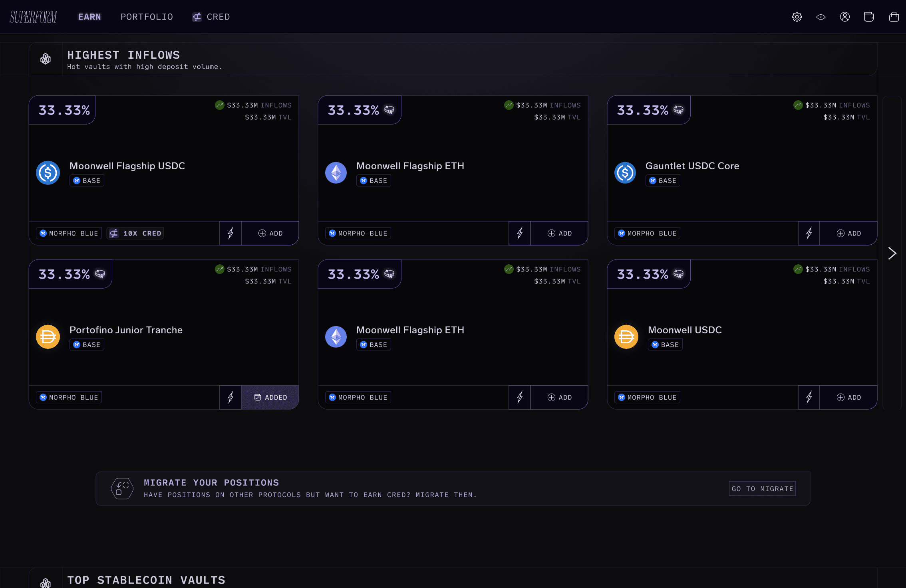Click lightning icon on Moonwell USDC card
Viewport: 906px width, 588px height.
(x=809, y=397)
